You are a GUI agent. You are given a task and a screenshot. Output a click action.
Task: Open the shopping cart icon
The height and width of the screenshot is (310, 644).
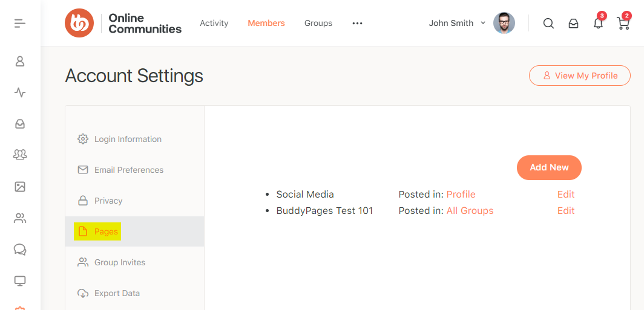tap(623, 24)
